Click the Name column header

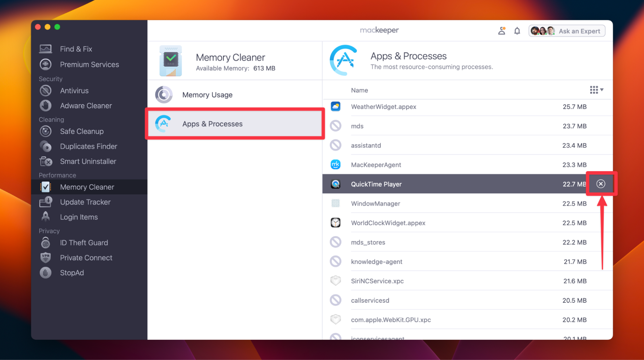(359, 90)
